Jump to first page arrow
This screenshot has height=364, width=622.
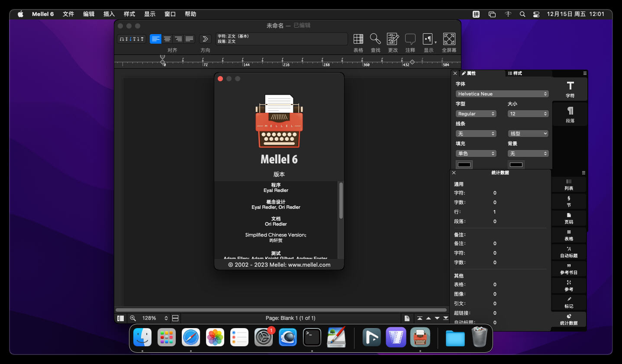419,318
